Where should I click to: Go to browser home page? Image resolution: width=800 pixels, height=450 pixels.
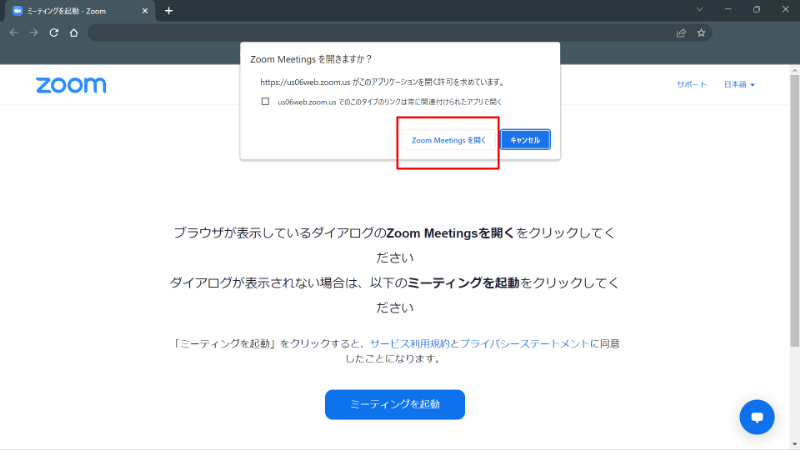coord(74,32)
